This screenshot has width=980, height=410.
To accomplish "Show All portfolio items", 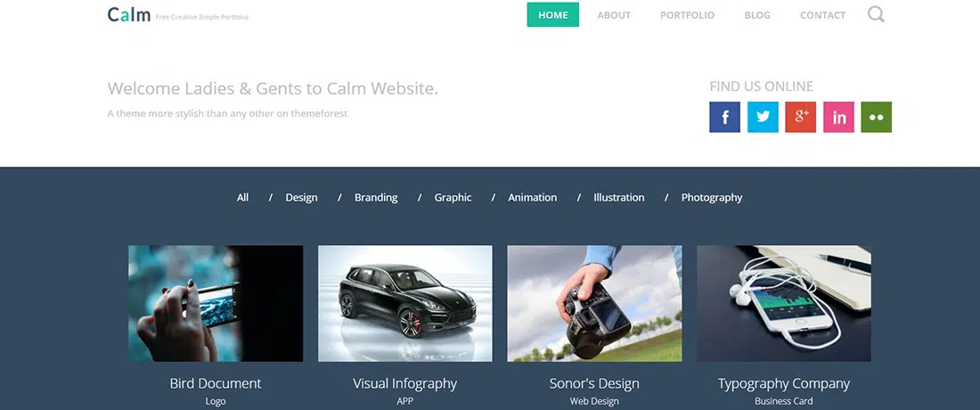I will 242,198.
